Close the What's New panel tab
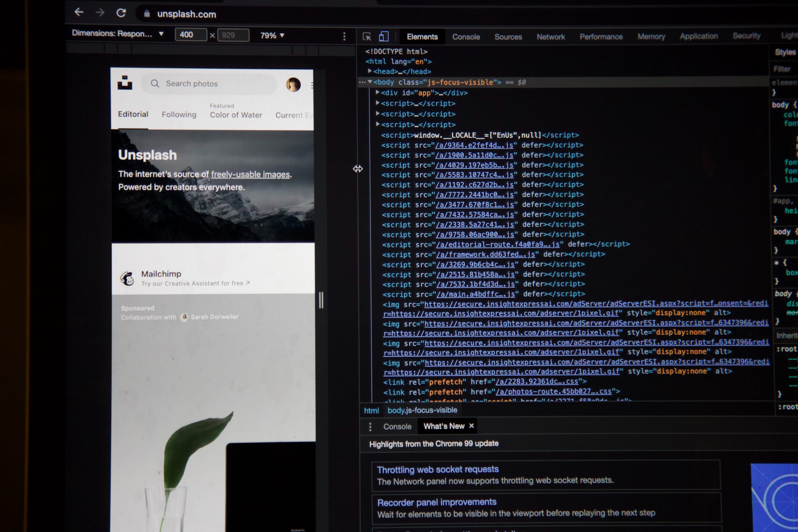This screenshot has height=532, width=798. pyautogui.click(x=472, y=426)
